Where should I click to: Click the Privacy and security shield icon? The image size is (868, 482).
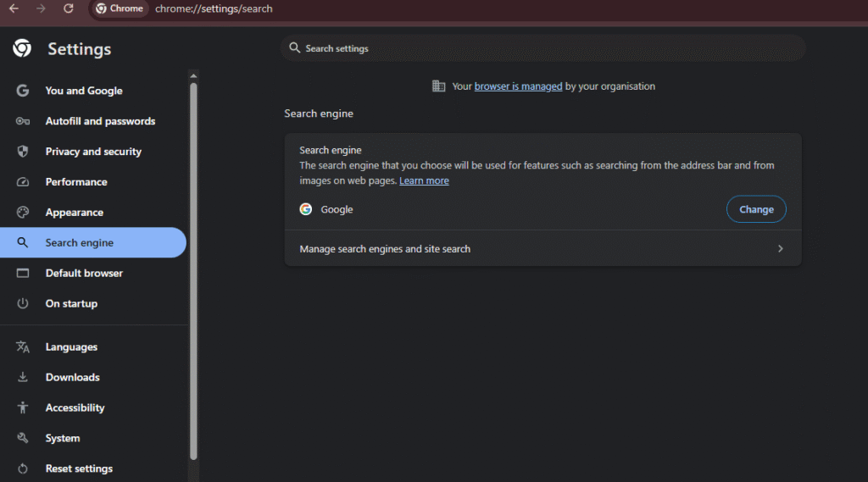pos(23,152)
